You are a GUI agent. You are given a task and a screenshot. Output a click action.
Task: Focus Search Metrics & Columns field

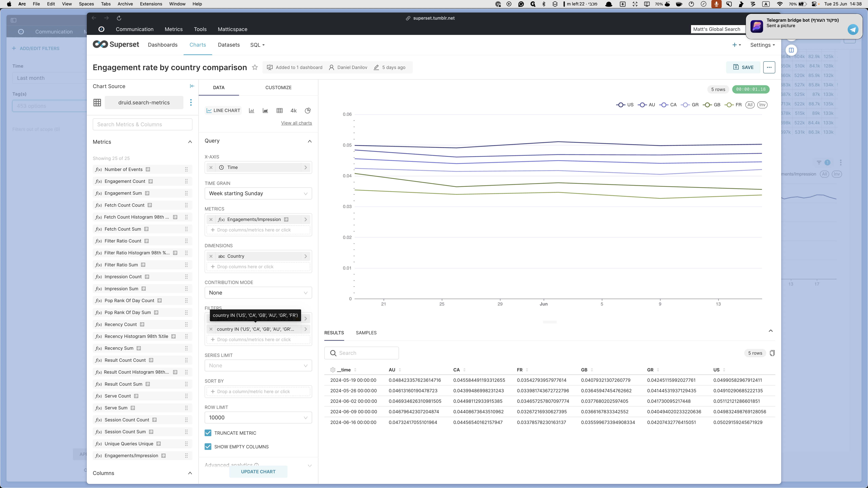tap(142, 124)
